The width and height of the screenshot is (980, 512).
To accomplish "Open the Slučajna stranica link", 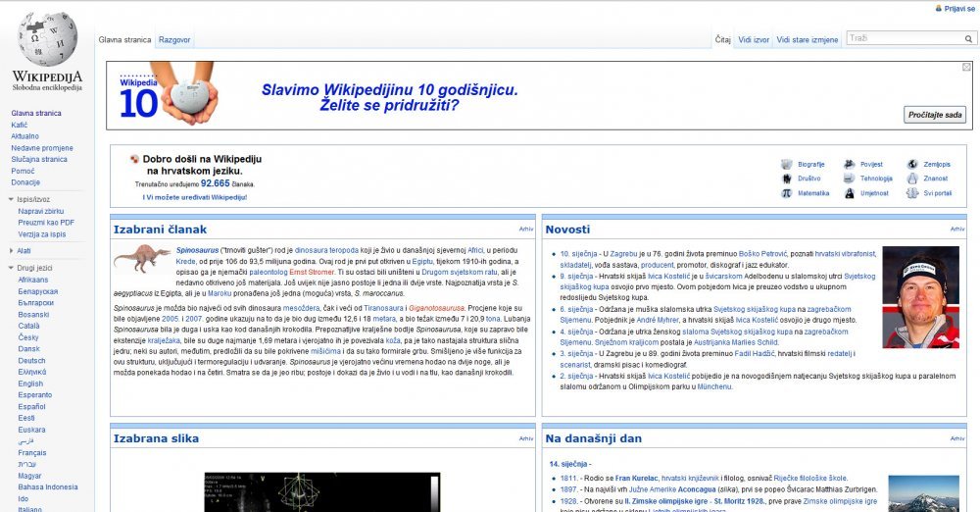I will point(39,160).
